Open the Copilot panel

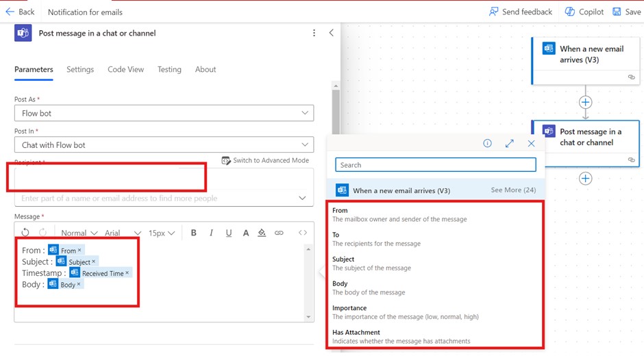pyautogui.click(x=584, y=12)
